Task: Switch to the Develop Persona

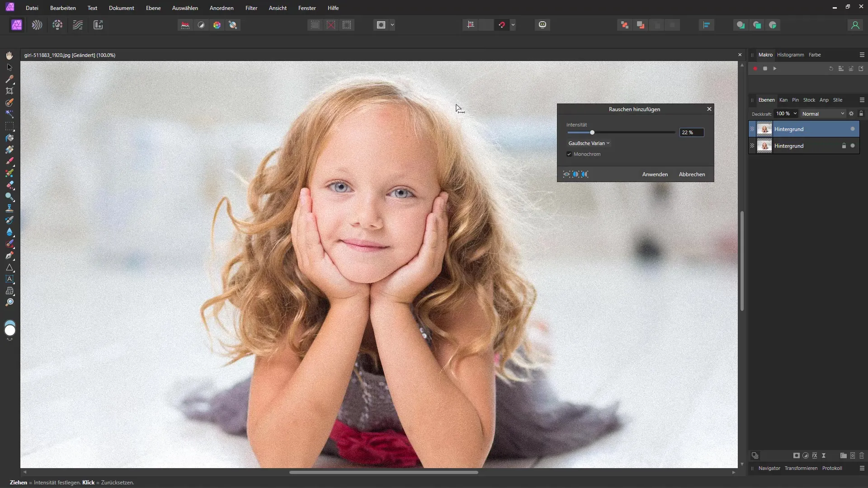Action: coord(57,25)
